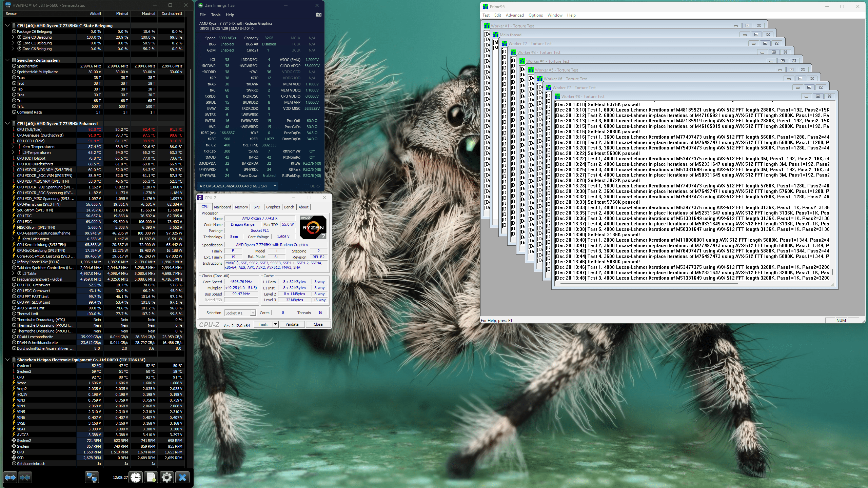Close HWiNFO sensors with blue X icon

(182, 477)
